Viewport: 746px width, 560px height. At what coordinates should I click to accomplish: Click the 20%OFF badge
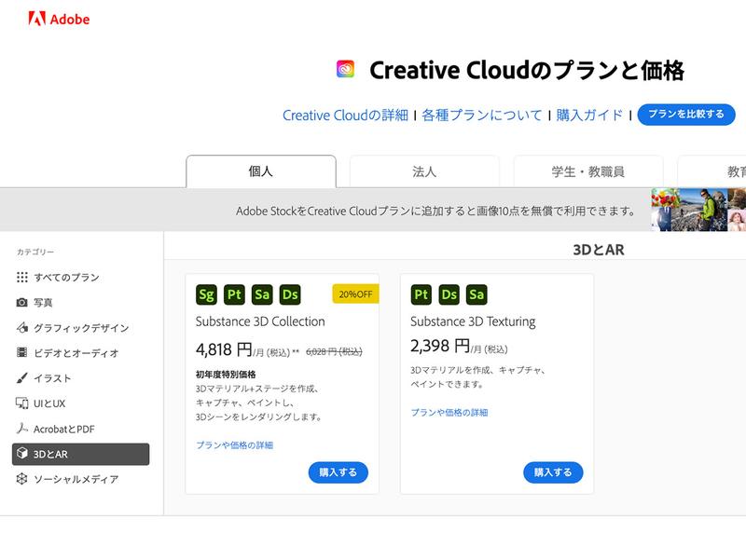coord(355,294)
